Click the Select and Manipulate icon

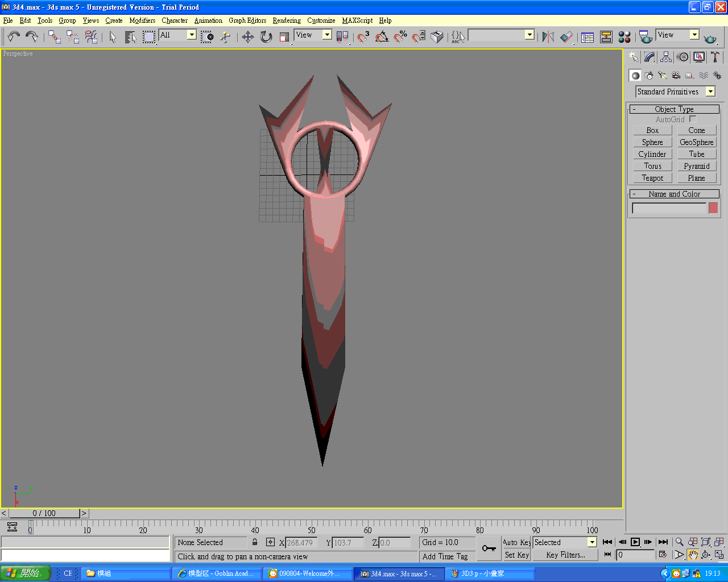coord(225,37)
